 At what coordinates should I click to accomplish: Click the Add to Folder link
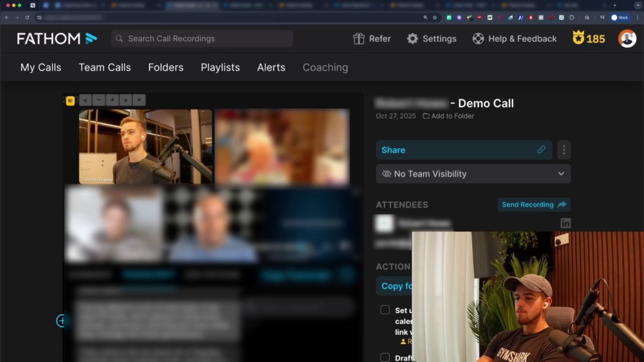click(x=448, y=117)
